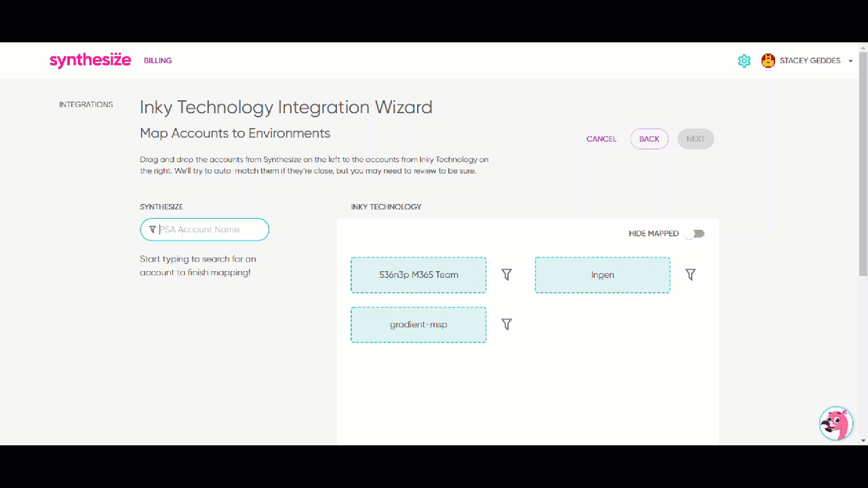Toggle the Hide Mapped switch
Screen dimensions: 868x488
click(694, 234)
